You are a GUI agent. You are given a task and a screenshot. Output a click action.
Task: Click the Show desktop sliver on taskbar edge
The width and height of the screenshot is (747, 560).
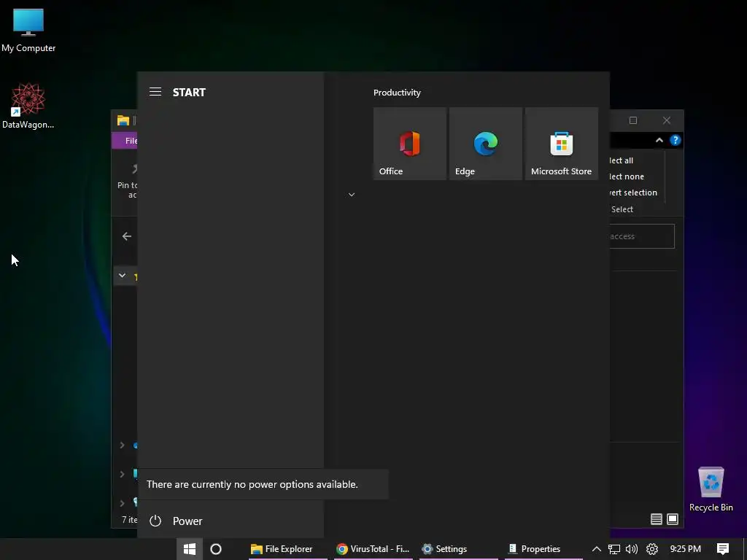(x=745, y=549)
